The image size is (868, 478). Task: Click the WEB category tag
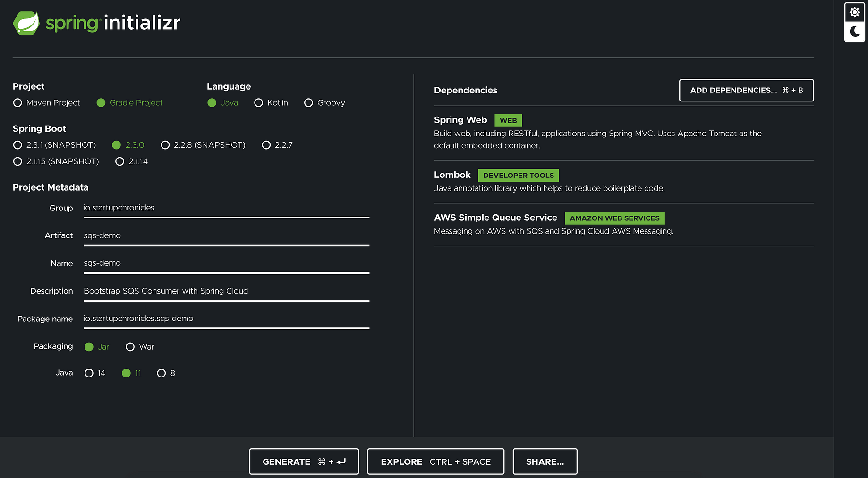click(508, 120)
